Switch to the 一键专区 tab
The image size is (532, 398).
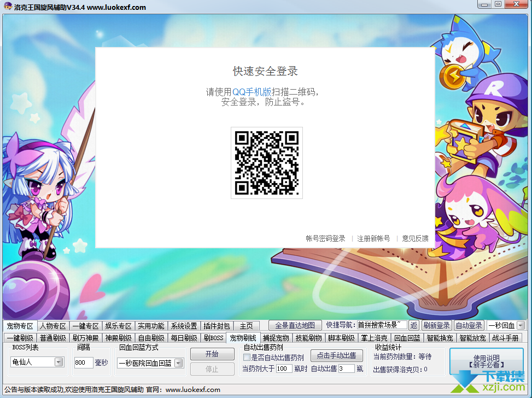(x=86, y=326)
